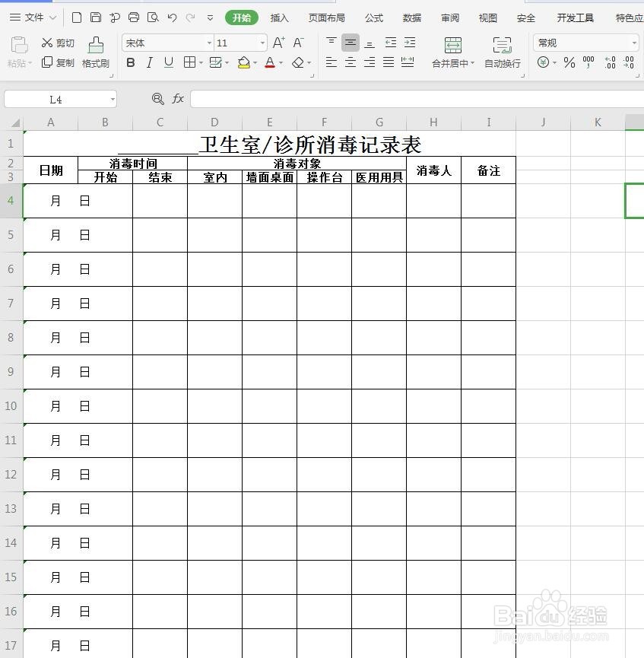Click the Paste (粘贴) clipboard icon

pyautogui.click(x=19, y=45)
